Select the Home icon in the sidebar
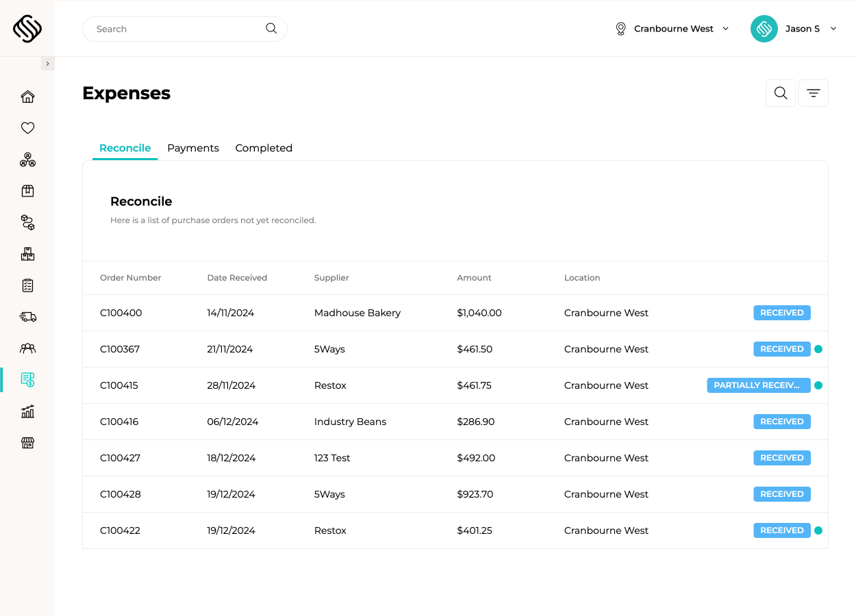Screen dimensions: 856x616 [27, 97]
